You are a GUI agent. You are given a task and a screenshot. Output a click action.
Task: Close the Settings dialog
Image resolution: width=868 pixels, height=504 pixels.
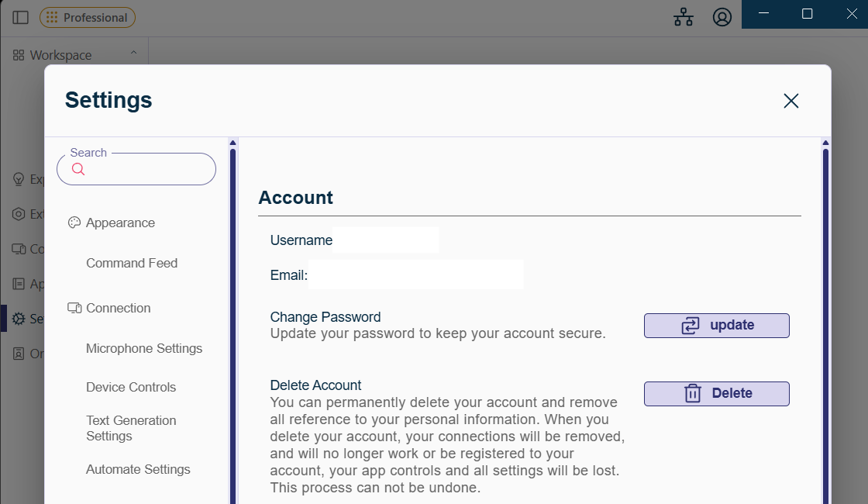pos(791,101)
